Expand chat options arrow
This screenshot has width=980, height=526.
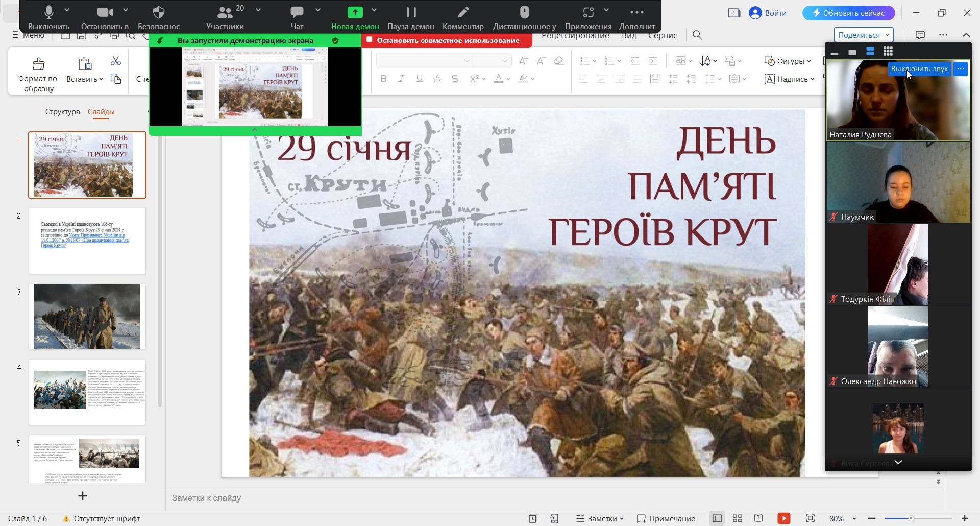click(318, 10)
